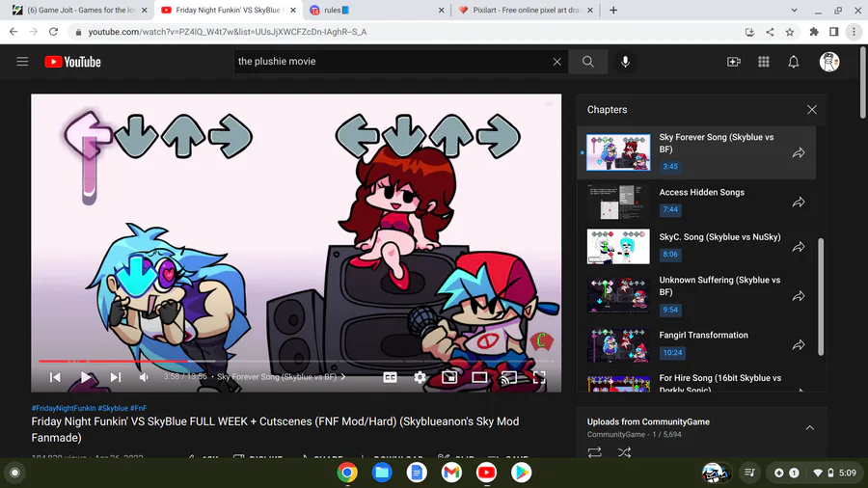868x488 pixels.
Task: Skip to previous video in player
Action: [55, 377]
